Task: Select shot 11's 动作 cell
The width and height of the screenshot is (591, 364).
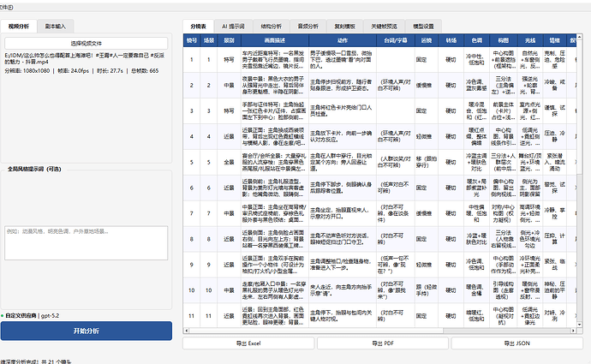Action: pos(343,316)
